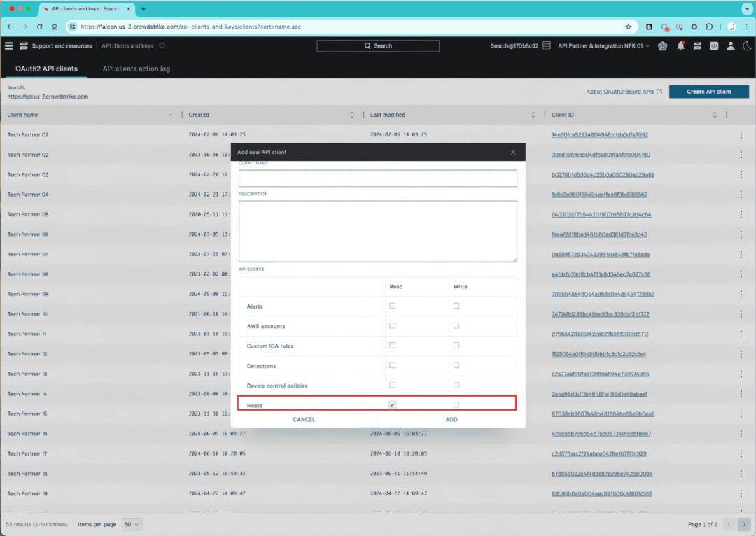Screen dimensions: 756x536
Task: Expand browser tab list chevron
Action: point(747,8)
